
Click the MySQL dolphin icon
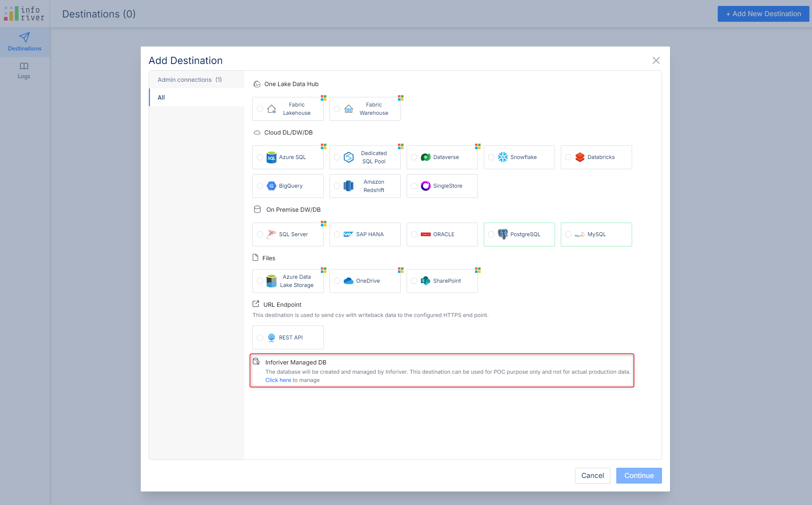[580, 235]
